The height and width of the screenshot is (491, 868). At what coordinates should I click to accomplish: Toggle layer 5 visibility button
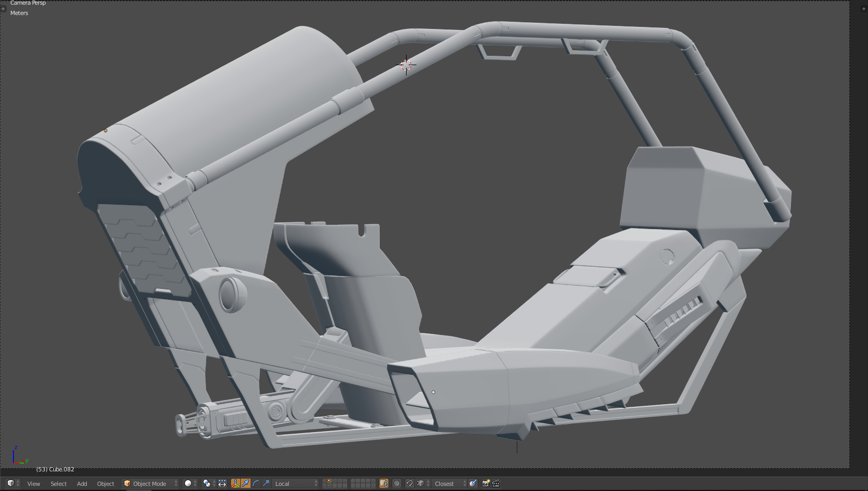pyautogui.click(x=344, y=481)
